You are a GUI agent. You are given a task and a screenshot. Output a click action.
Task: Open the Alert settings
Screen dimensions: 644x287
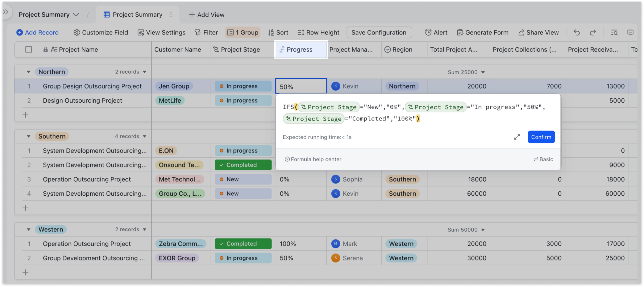[x=436, y=32]
